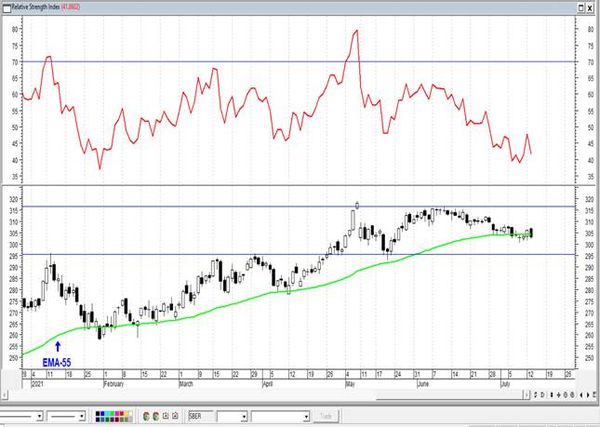
Task: Click the July label on date axis
Action: tap(505, 383)
